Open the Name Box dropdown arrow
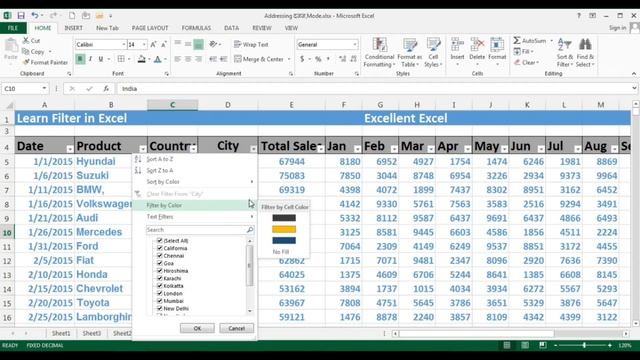The width and height of the screenshot is (640, 360). point(44,89)
